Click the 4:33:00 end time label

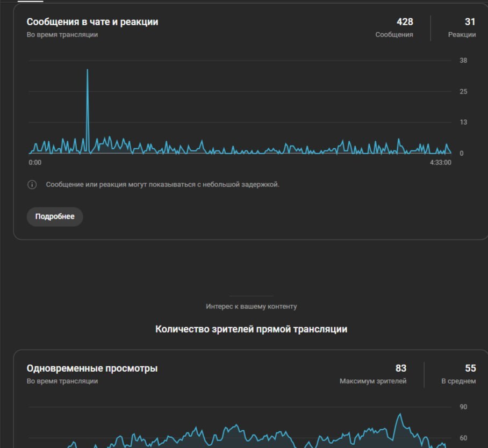tap(440, 162)
